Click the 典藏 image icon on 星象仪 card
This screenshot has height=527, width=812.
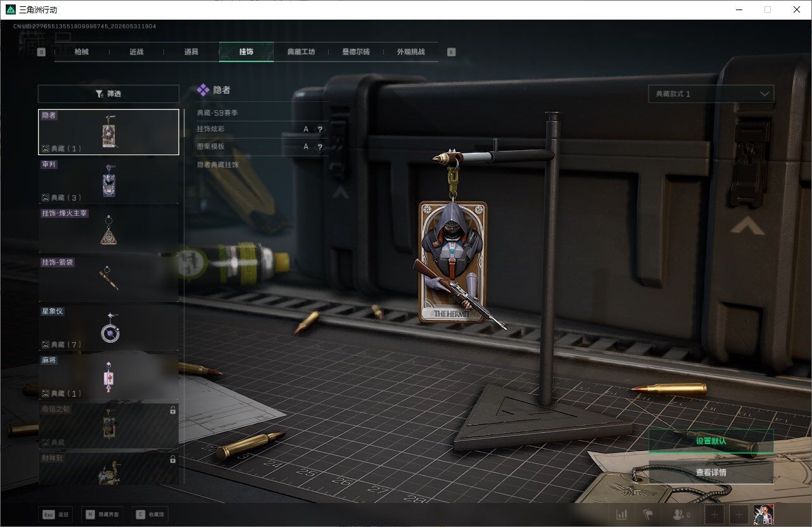pos(46,345)
